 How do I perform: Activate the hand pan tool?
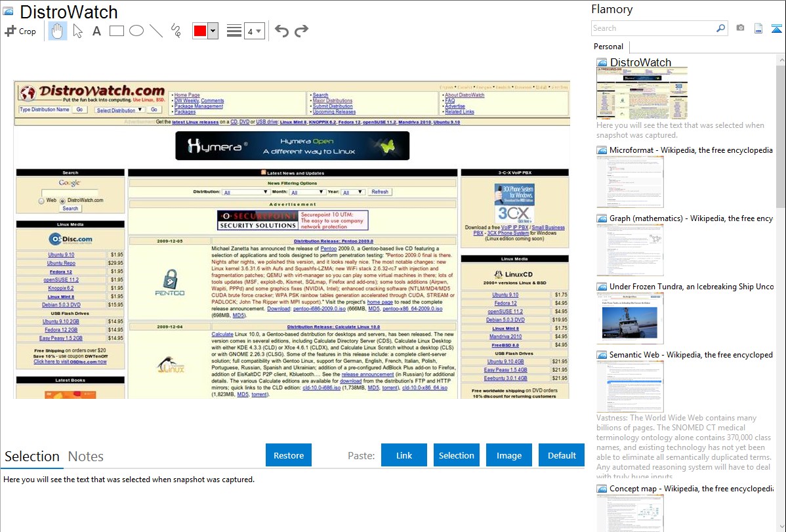click(57, 31)
